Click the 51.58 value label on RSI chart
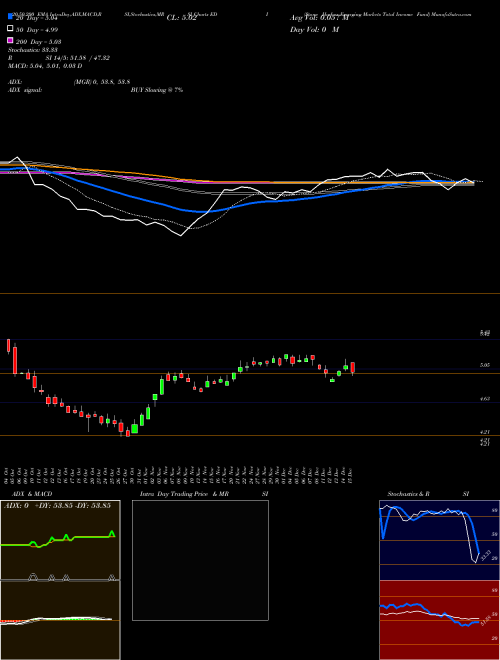500x660 pixels. coord(486,620)
